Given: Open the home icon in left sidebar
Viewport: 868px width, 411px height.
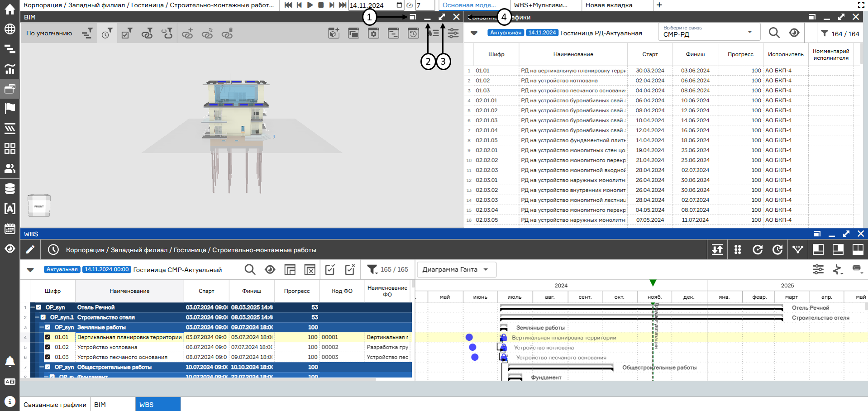Looking at the screenshot, I should [10, 9].
